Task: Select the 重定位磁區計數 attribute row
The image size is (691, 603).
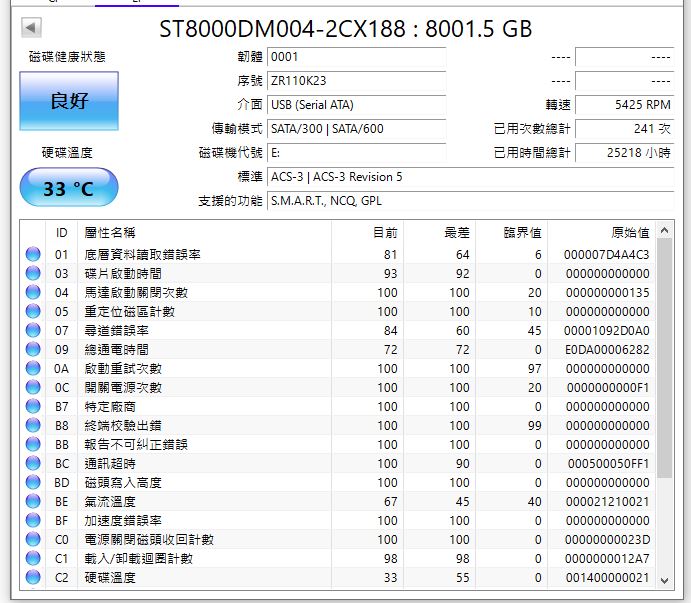Action: (x=338, y=311)
